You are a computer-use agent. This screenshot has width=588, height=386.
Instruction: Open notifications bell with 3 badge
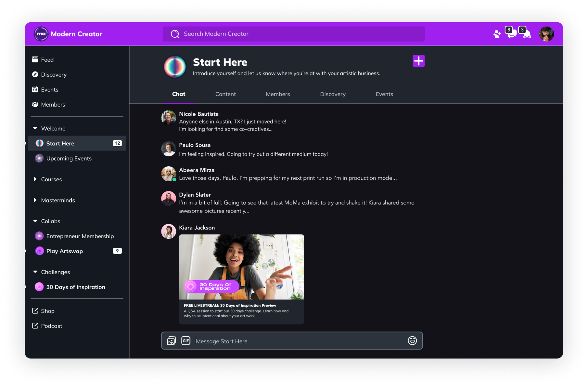point(525,32)
